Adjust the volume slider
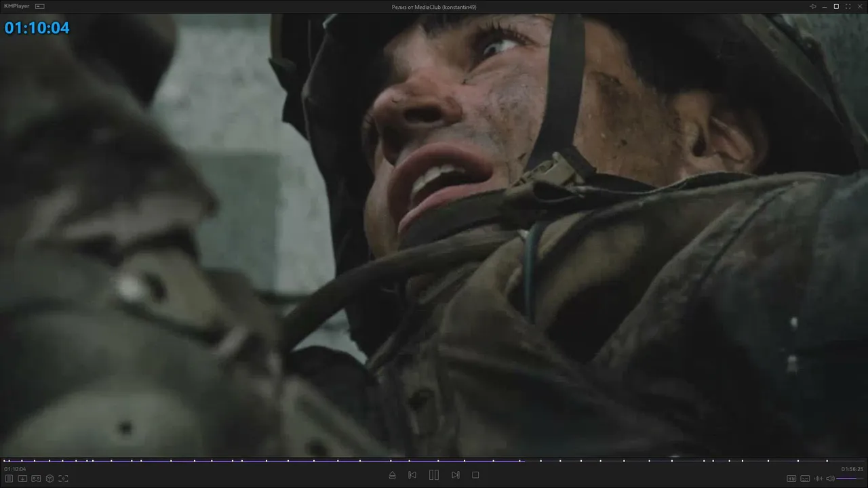Image resolution: width=868 pixels, height=488 pixels. 850,479
